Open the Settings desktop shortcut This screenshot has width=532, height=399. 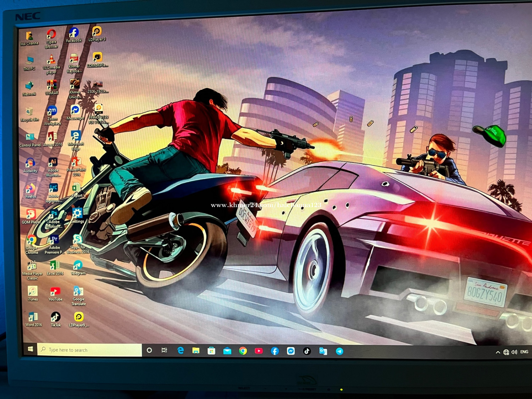pyautogui.click(x=77, y=216)
